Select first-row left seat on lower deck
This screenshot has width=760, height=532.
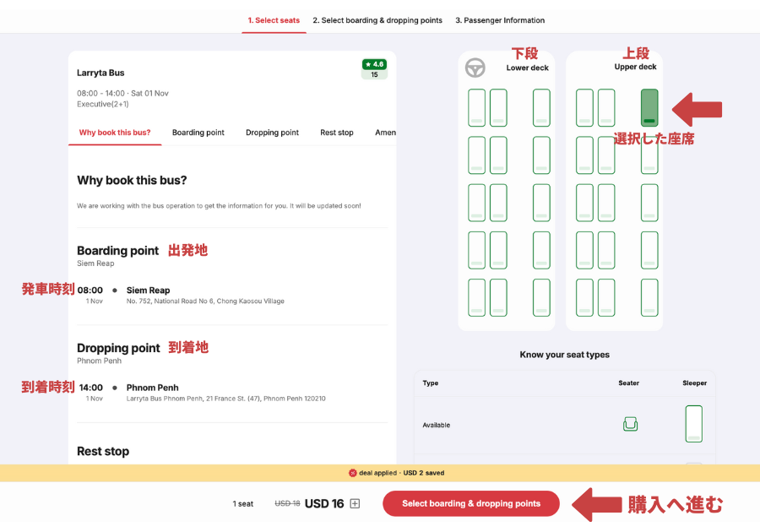pyautogui.click(x=476, y=107)
